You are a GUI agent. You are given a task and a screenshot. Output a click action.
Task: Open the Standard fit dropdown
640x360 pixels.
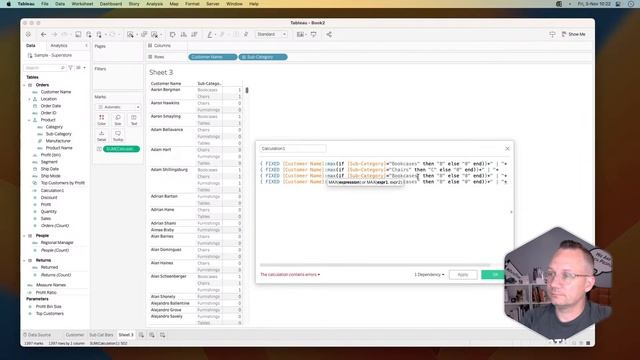pyautogui.click(x=271, y=34)
